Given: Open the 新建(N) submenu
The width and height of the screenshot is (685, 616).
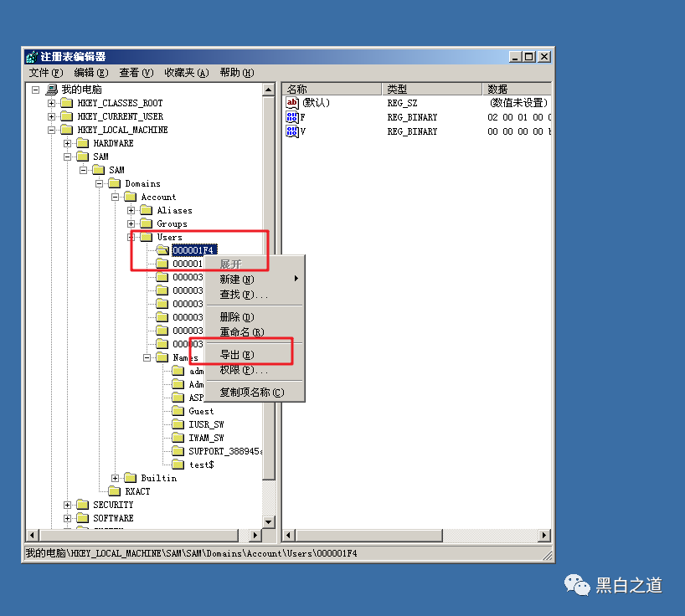Looking at the screenshot, I should pyautogui.click(x=237, y=280).
